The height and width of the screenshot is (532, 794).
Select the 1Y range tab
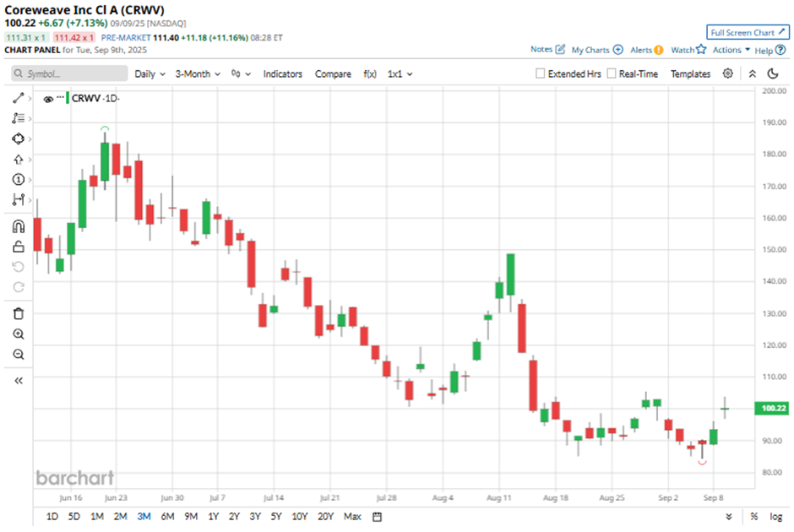coord(213,516)
